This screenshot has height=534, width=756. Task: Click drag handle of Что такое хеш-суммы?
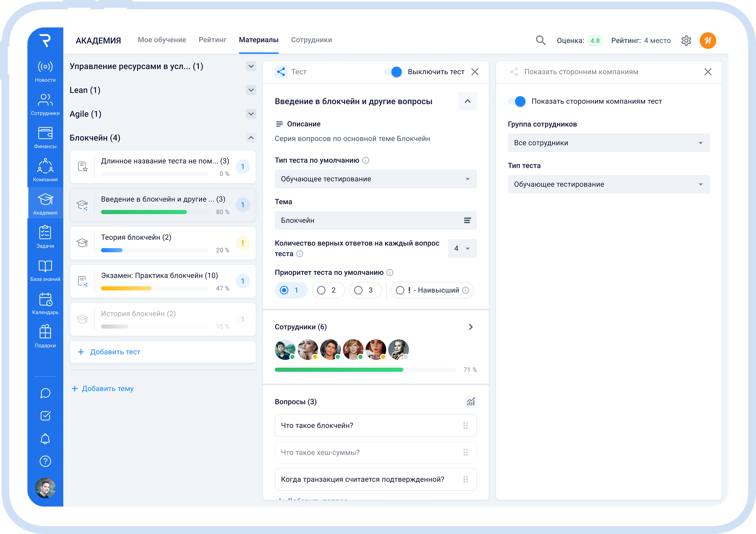pyautogui.click(x=466, y=452)
